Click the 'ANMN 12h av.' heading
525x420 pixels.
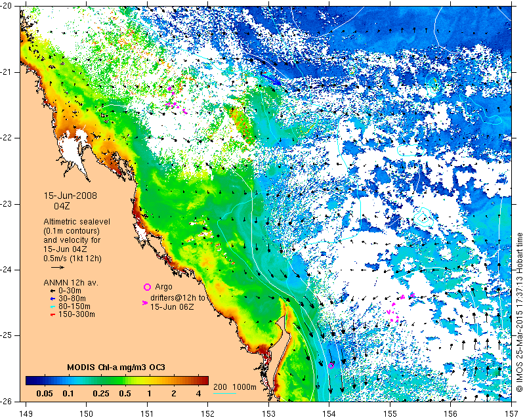[71, 283]
